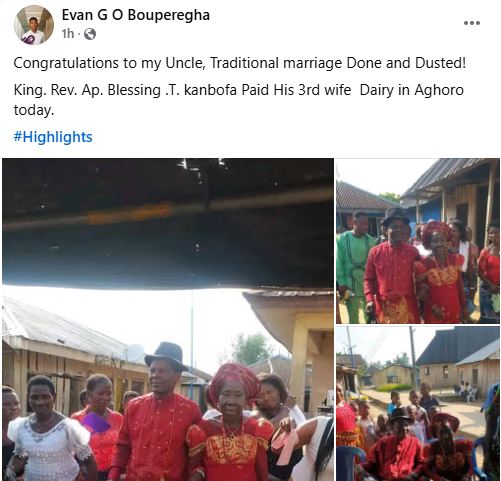Click the 1h post timestamp
The image size is (501, 481).
[67, 34]
